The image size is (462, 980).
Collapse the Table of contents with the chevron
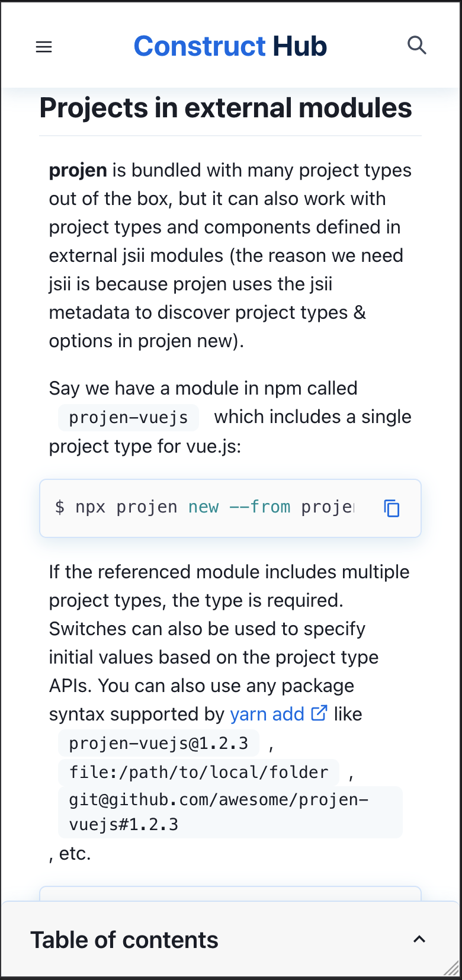pyautogui.click(x=419, y=939)
